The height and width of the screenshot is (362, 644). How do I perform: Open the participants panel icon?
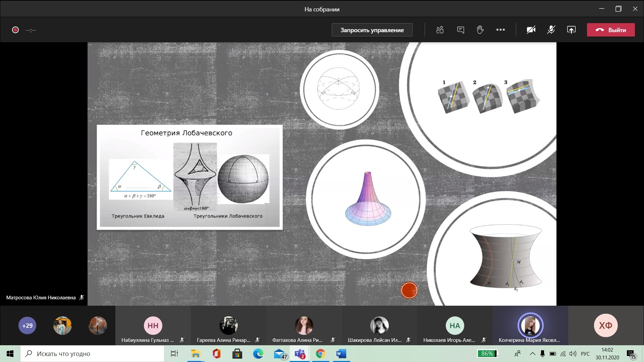pos(440,30)
